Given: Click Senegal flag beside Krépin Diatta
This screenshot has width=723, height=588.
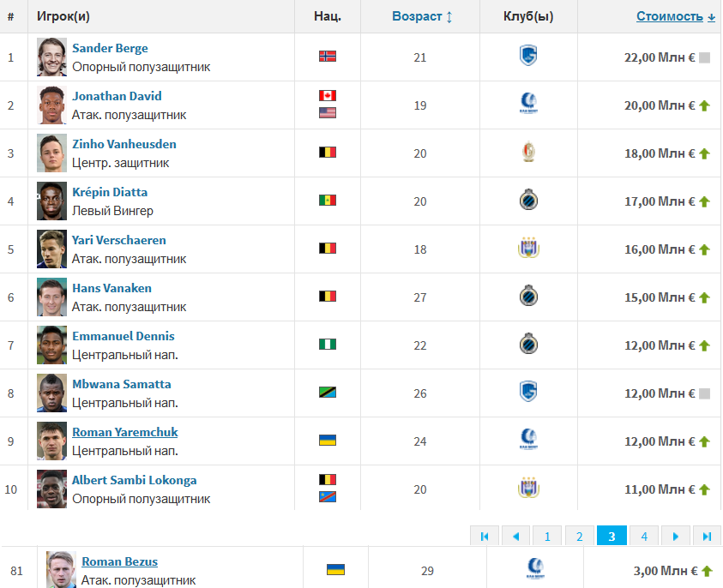Looking at the screenshot, I should tap(327, 201).
